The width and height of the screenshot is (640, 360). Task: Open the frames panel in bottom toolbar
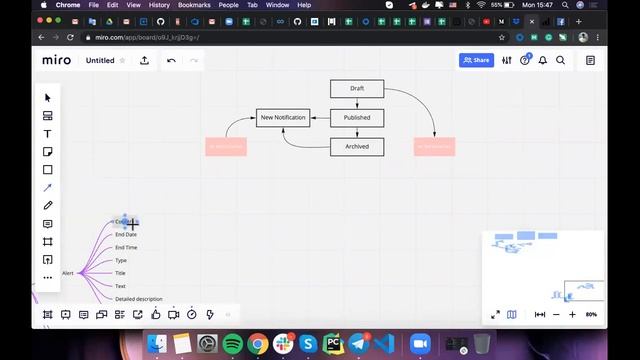(48, 315)
